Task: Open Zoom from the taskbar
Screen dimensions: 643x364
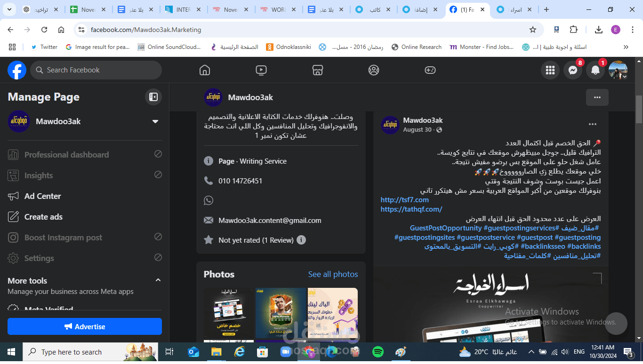Action: 285,352
